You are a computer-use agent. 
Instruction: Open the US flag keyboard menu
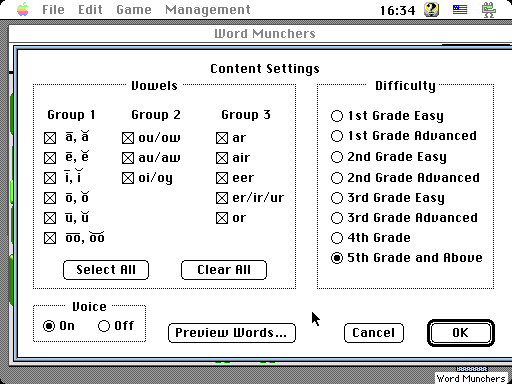[460, 10]
